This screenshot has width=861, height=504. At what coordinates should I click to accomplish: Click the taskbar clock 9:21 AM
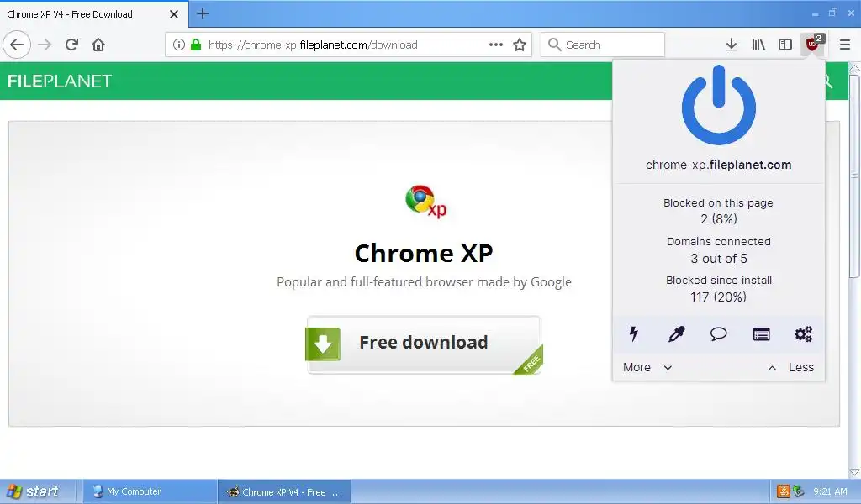pyautogui.click(x=830, y=491)
